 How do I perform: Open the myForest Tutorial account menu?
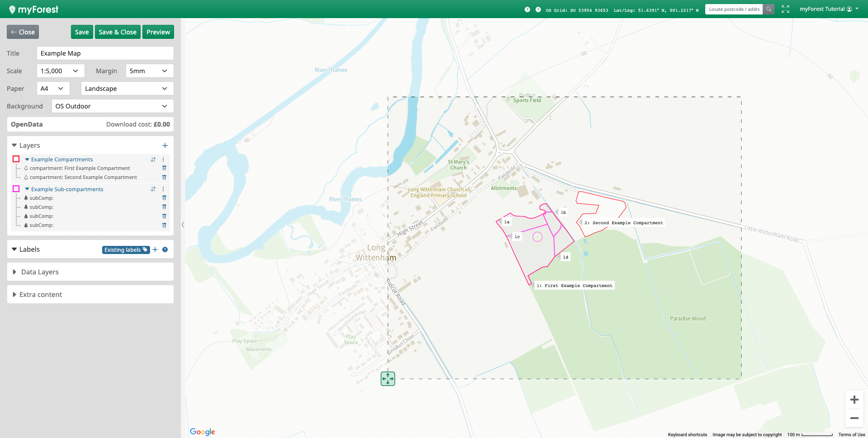point(829,9)
